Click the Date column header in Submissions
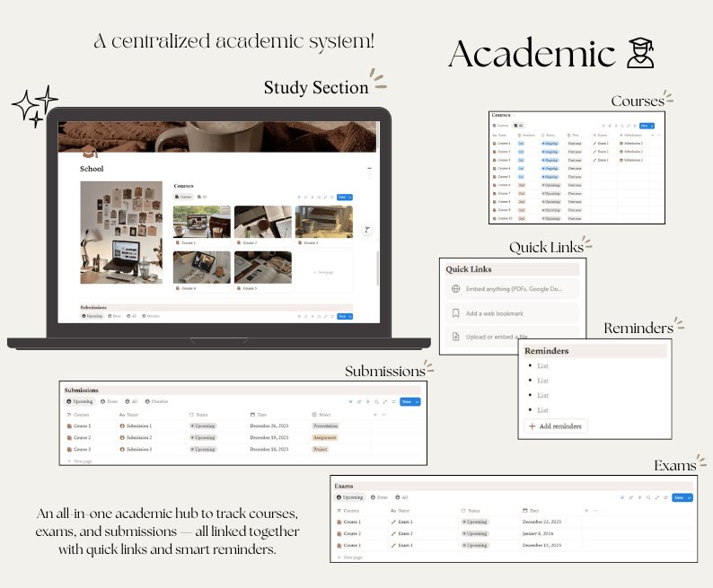 pos(259,415)
